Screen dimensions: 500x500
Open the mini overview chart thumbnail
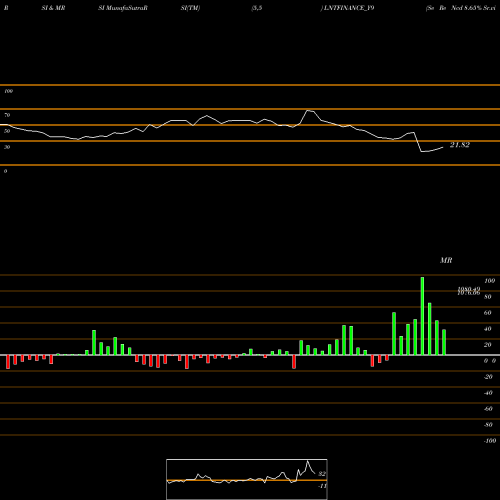tap(247, 479)
